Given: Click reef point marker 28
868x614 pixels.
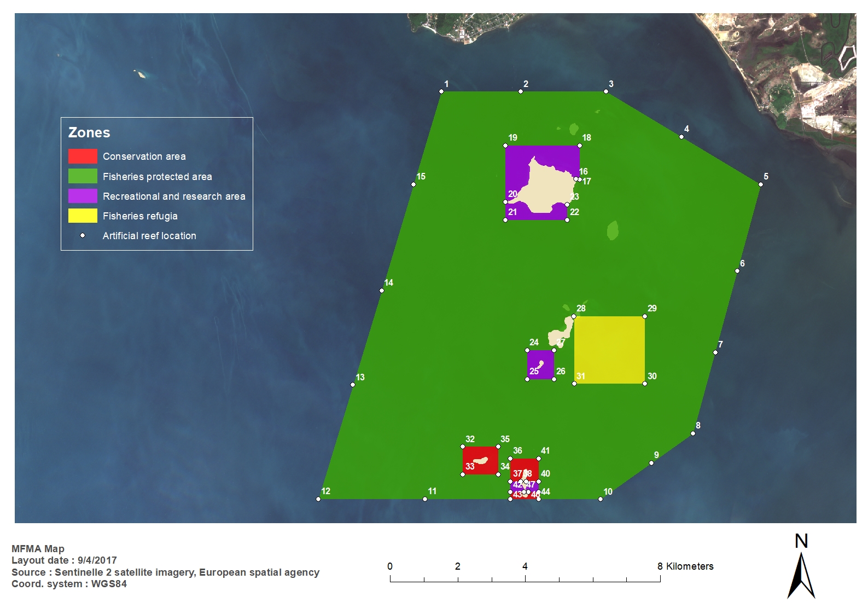Looking at the screenshot, I should [x=574, y=316].
